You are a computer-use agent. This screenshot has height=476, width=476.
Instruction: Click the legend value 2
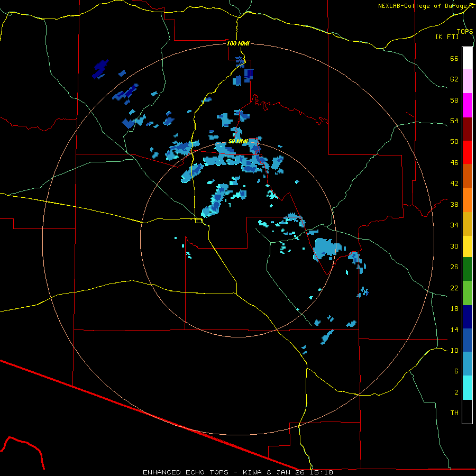click(x=456, y=392)
